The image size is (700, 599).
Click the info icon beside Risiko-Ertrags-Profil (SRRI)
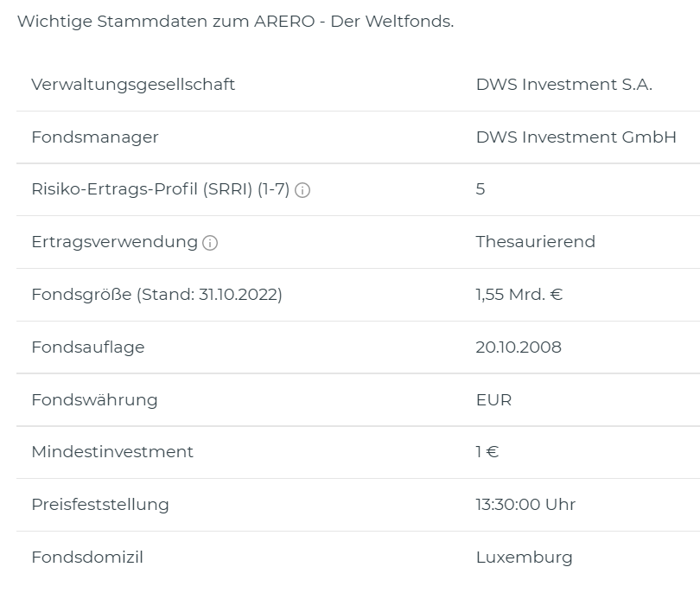click(x=302, y=190)
